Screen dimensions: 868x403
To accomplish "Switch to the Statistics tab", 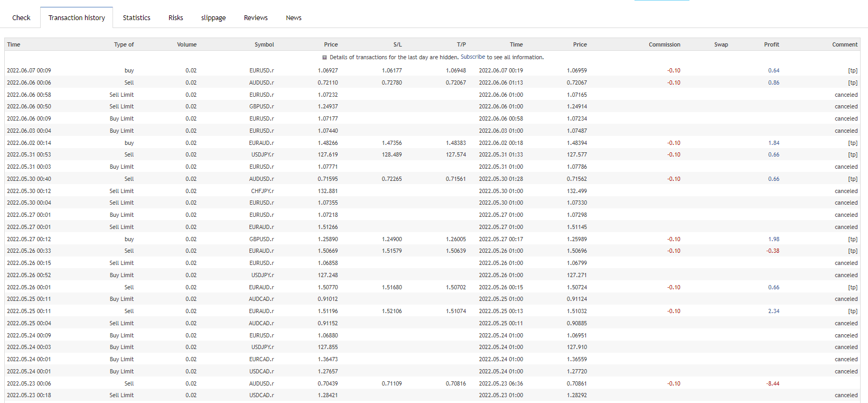I will [x=136, y=17].
